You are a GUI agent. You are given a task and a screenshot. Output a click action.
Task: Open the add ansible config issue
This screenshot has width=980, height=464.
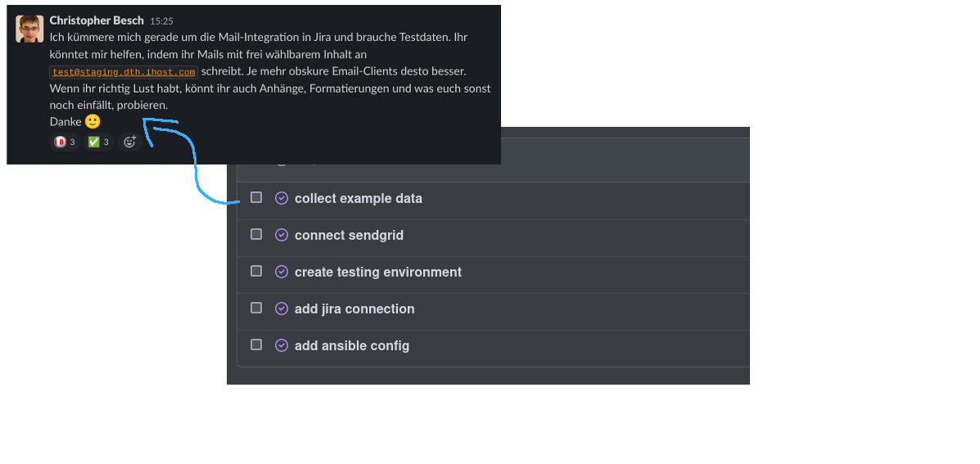coord(352,345)
